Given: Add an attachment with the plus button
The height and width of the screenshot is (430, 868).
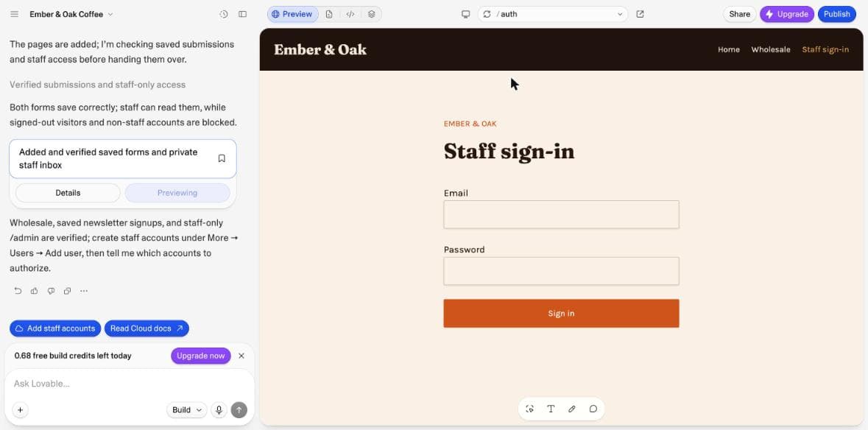Looking at the screenshot, I should tap(20, 410).
